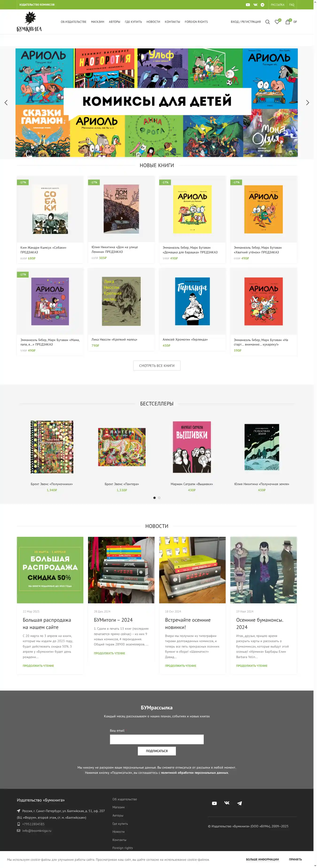The width and height of the screenshot is (317, 868).
Task: Show next banner slide with right arrow
Action: [307, 103]
